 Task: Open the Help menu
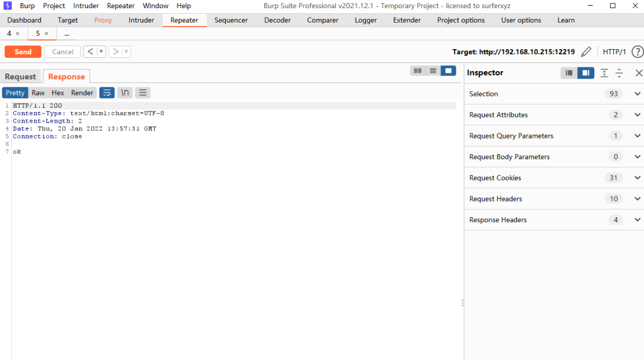coord(184,6)
